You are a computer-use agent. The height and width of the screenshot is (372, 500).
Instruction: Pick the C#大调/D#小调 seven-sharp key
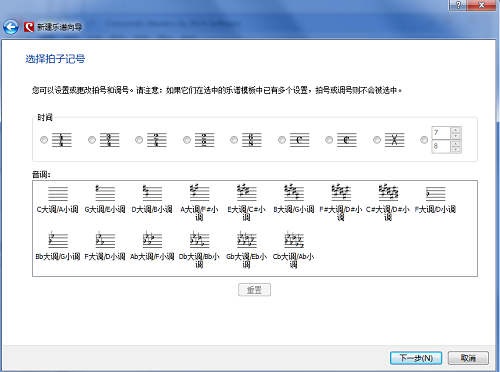[x=388, y=203]
